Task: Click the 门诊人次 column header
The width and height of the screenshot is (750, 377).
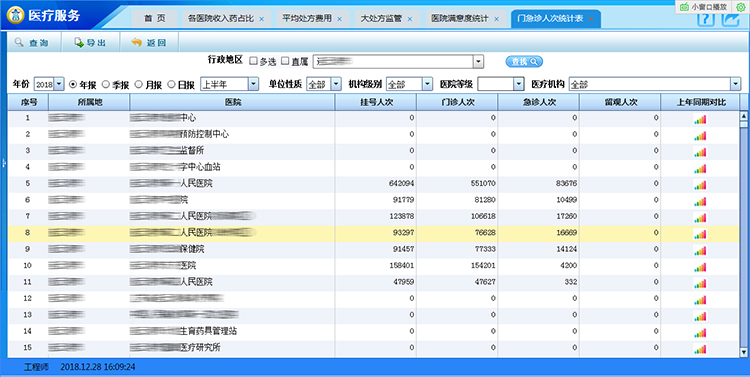Action: (x=457, y=102)
